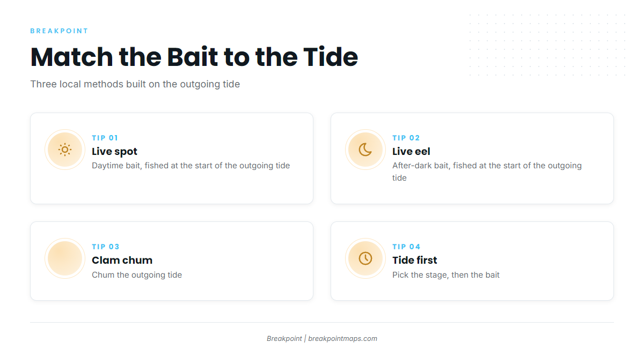Click the BREAKPOINT brand label above title
This screenshot has width=644, height=357.
[60, 31]
